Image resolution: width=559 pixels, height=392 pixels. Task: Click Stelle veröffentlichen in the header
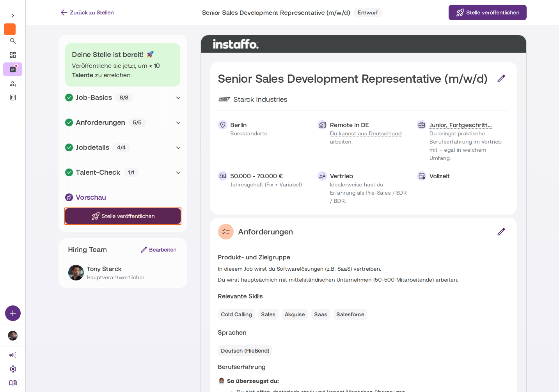click(x=488, y=12)
